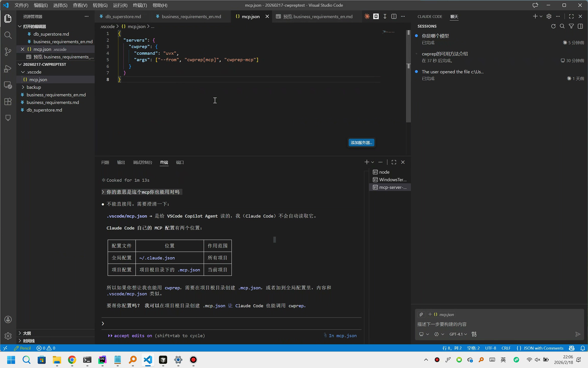Filter the chat sessions
The width and height of the screenshot is (588, 368).
[571, 26]
